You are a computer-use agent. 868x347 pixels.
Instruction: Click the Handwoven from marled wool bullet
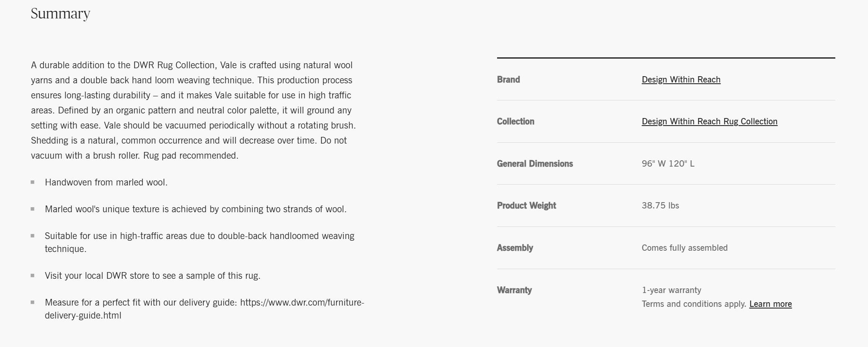pos(106,182)
